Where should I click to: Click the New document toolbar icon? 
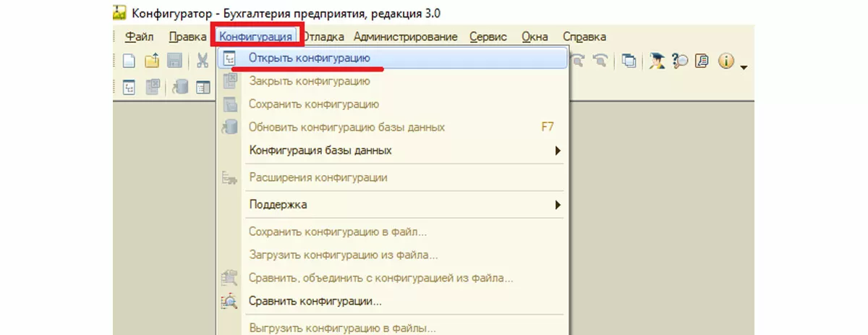tap(129, 61)
